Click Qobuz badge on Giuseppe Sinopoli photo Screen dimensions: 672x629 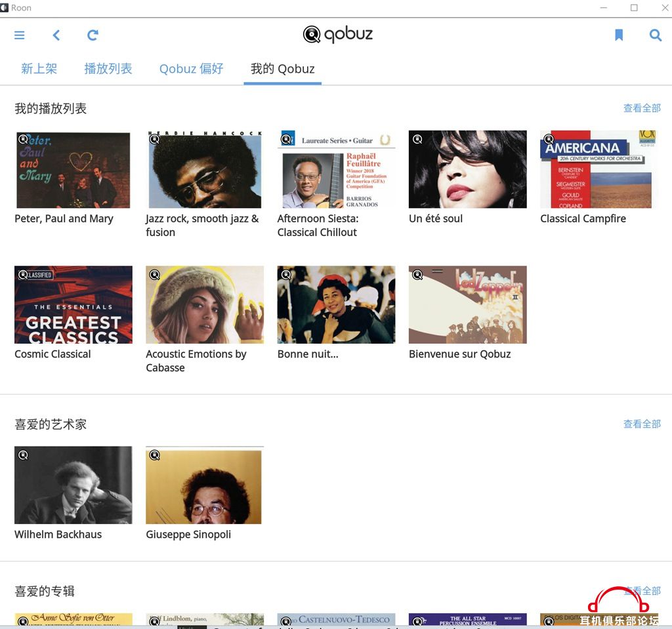[x=155, y=455]
